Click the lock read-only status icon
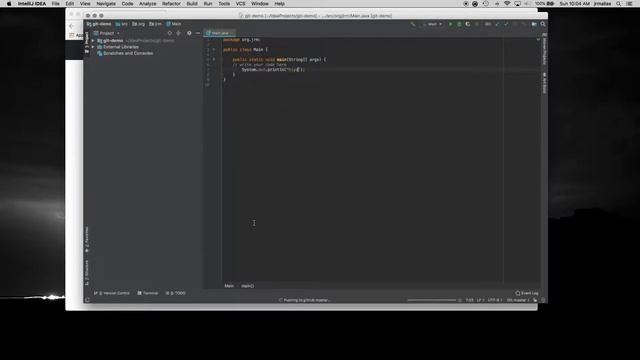 (535, 300)
